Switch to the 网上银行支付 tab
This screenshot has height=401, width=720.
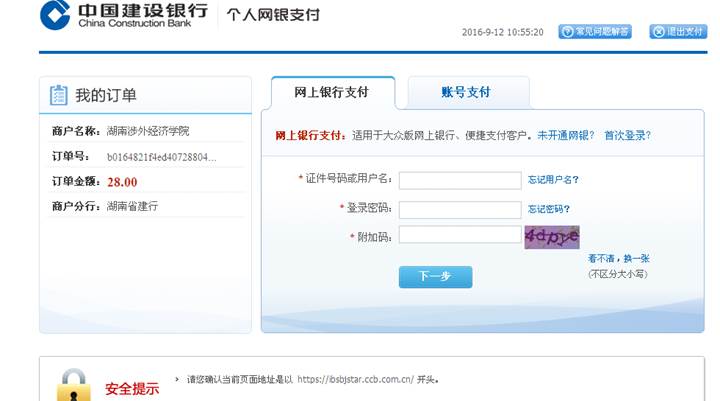click(x=333, y=92)
